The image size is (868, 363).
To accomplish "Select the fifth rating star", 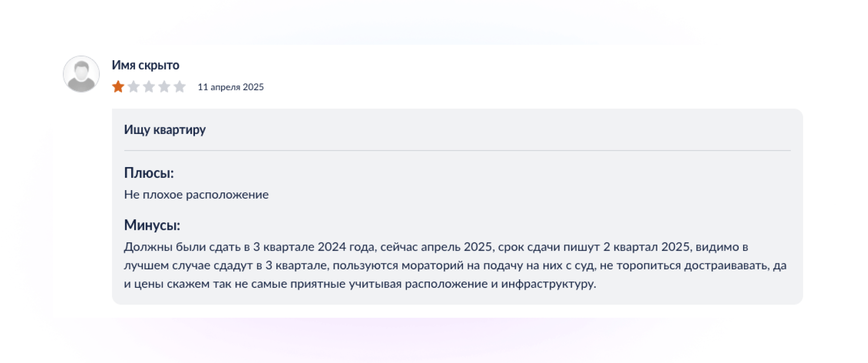I will [x=180, y=86].
